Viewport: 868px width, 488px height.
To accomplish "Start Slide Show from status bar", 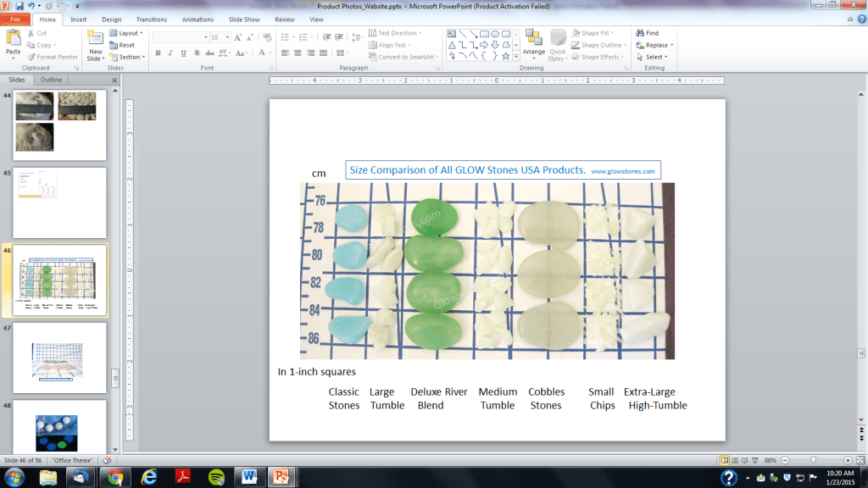I will [x=754, y=460].
